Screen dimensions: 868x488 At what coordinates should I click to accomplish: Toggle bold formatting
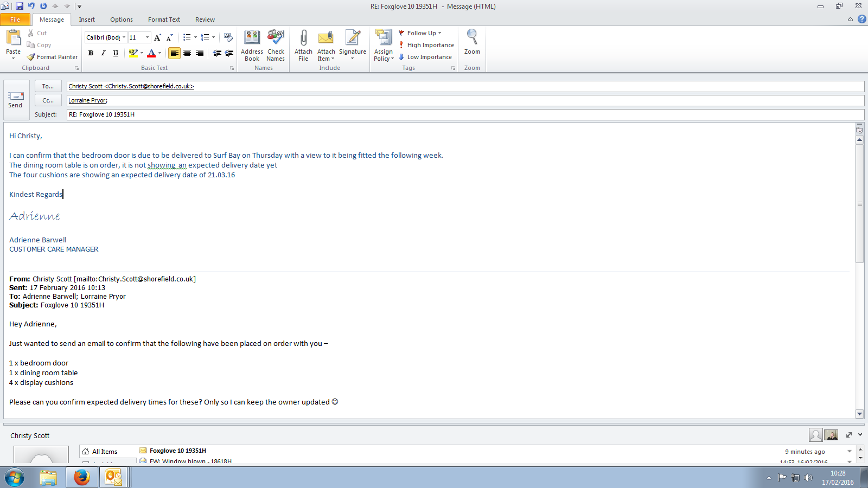[x=91, y=53]
